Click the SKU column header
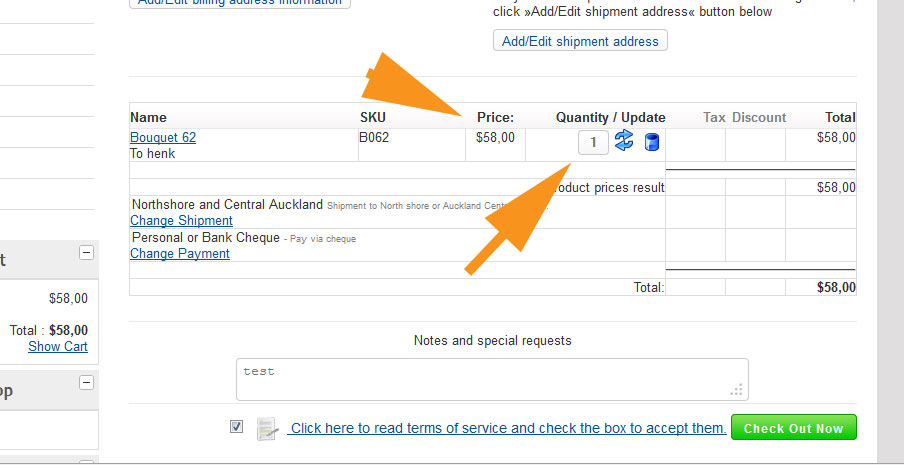 [373, 118]
